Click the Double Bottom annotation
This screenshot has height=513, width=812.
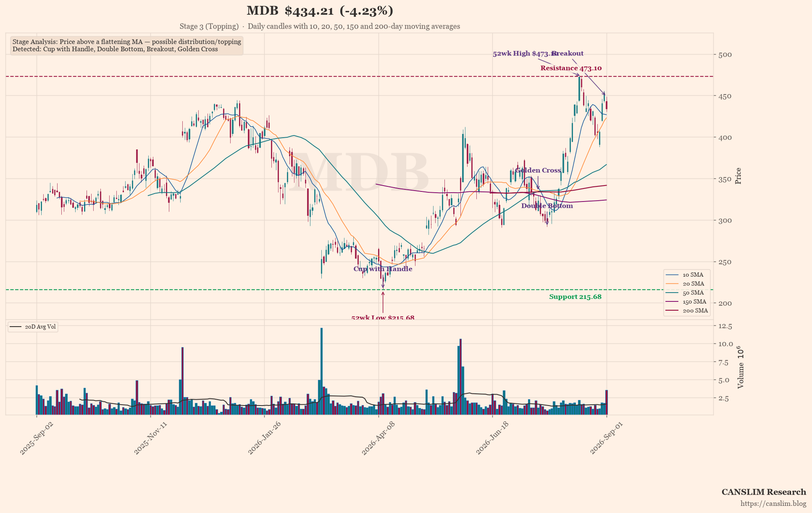[547, 206]
